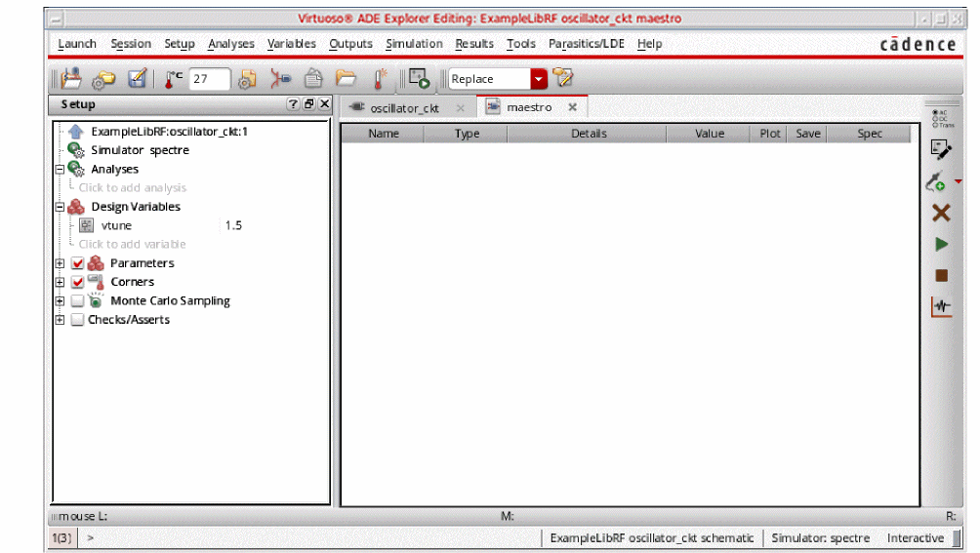The height and width of the screenshot is (553, 980).
Task: Close the oscillator_ckt tab
Action: point(460,108)
